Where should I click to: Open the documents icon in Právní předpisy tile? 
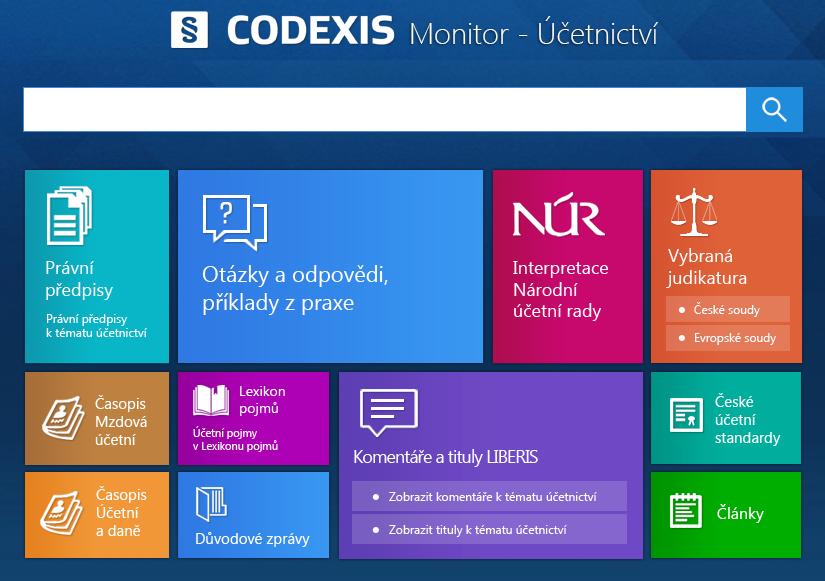69,215
